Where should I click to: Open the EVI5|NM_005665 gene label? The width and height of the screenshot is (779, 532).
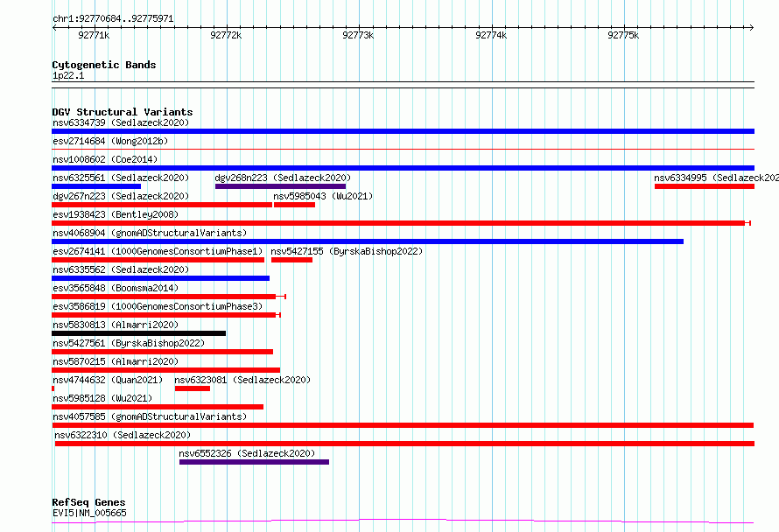point(89,513)
